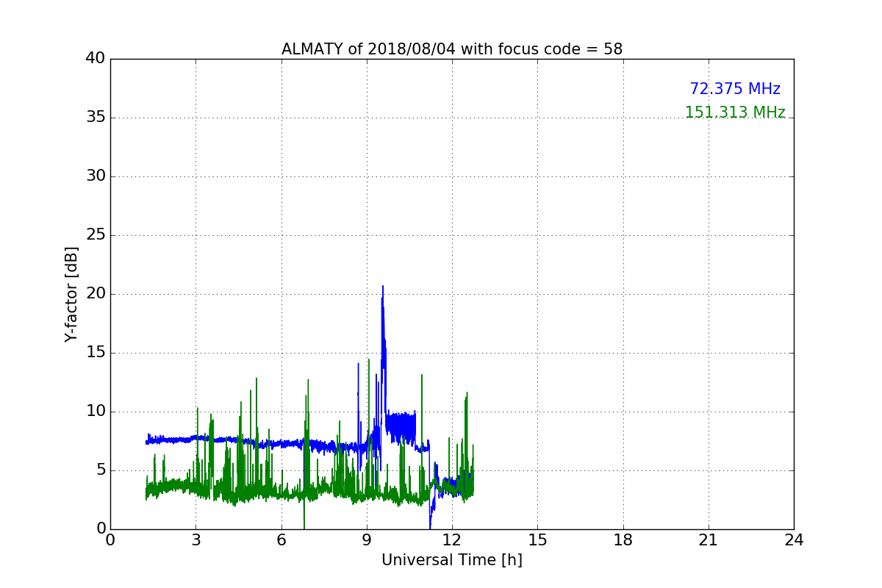
Task: Click the y-axis tick label 40
Action: [x=96, y=59]
